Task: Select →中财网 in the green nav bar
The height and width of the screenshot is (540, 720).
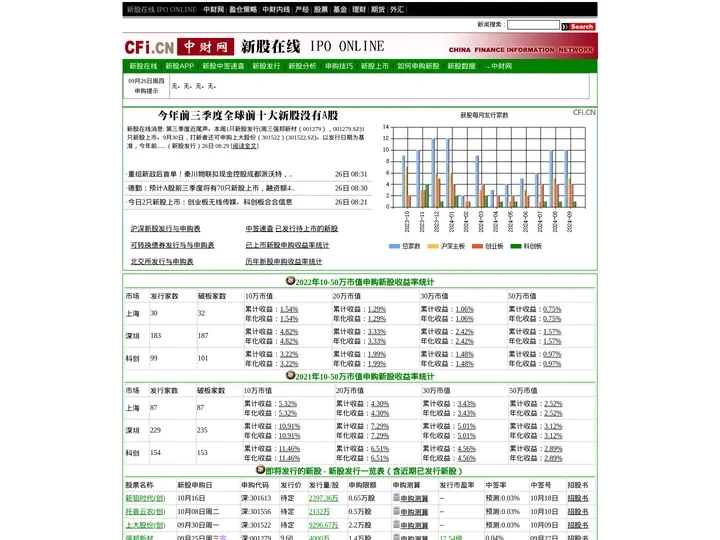Action: (x=498, y=66)
